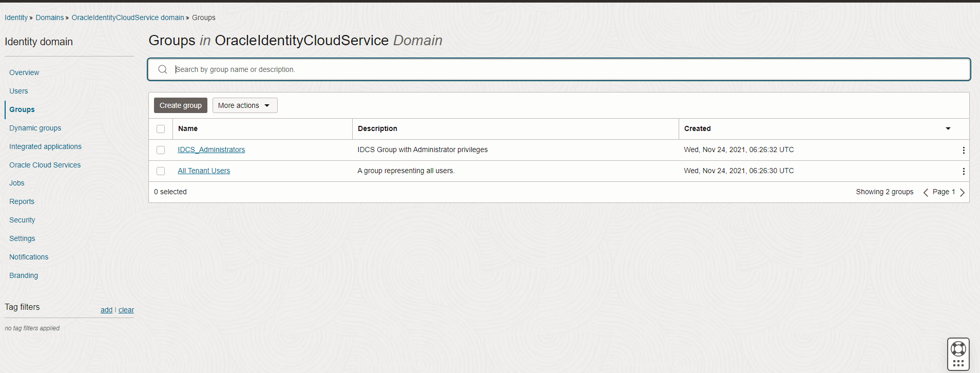Select Groups in the sidebar
Viewport: 980px width, 373px height.
pos(22,109)
